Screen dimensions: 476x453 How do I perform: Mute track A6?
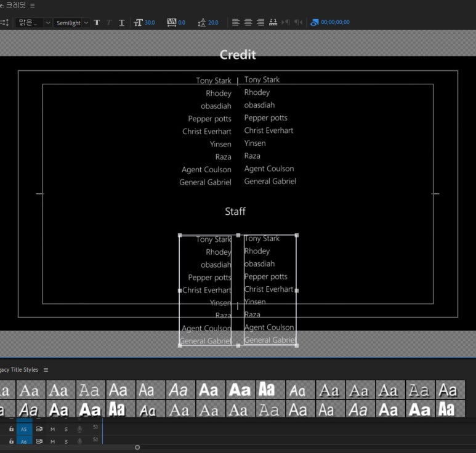52,441
